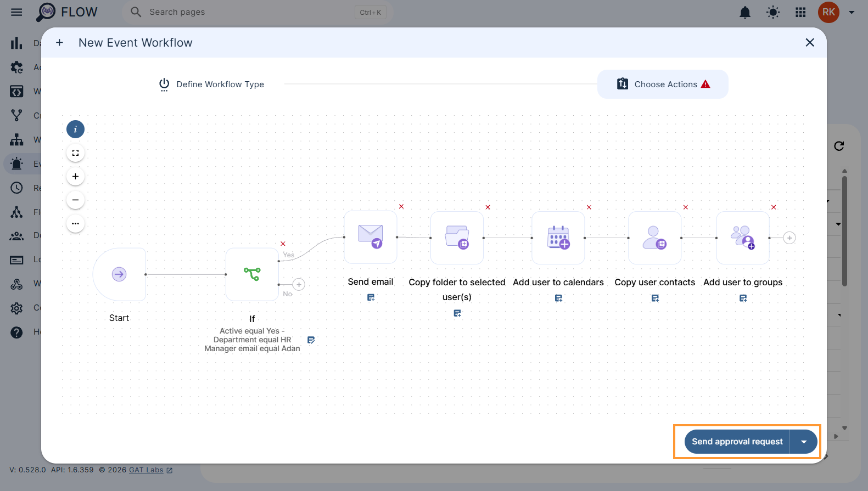Remove the Copy folder action
The width and height of the screenshot is (868, 491).
[488, 207]
